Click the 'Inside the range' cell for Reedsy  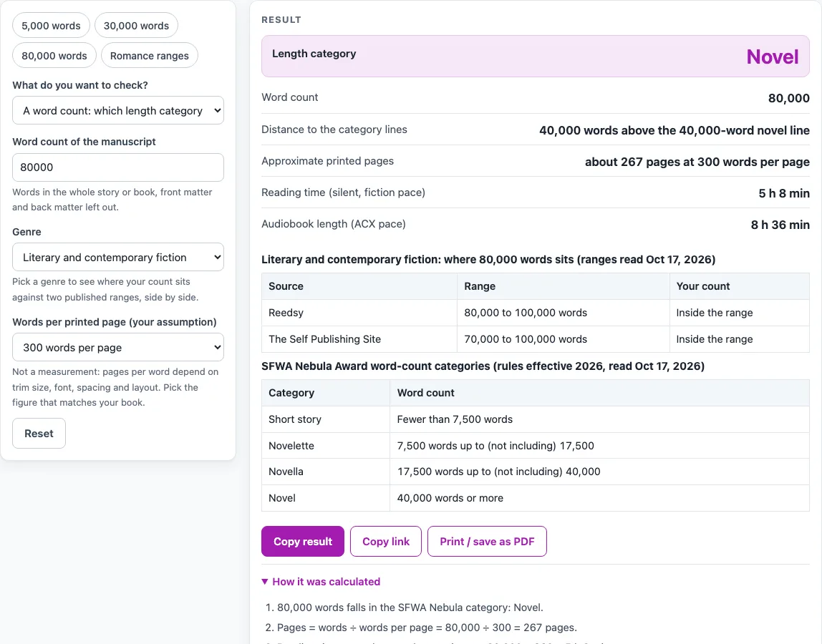pos(740,313)
